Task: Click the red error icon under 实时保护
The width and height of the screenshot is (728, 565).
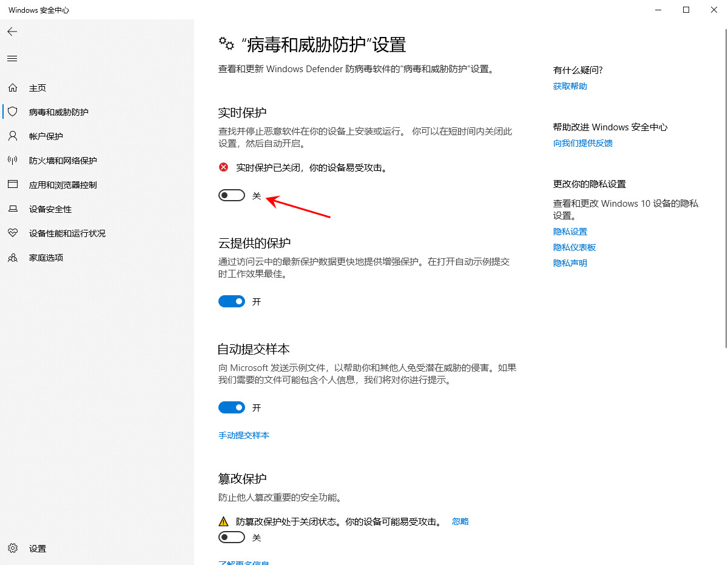Action: (224, 167)
